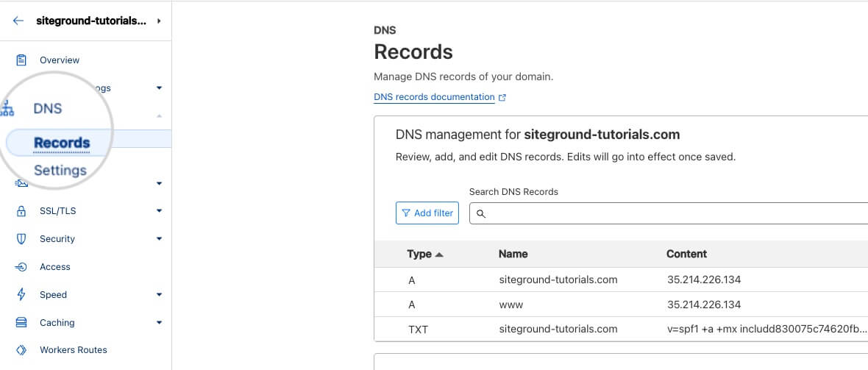
Task: Click the Search DNS Records field
Action: pos(668,213)
